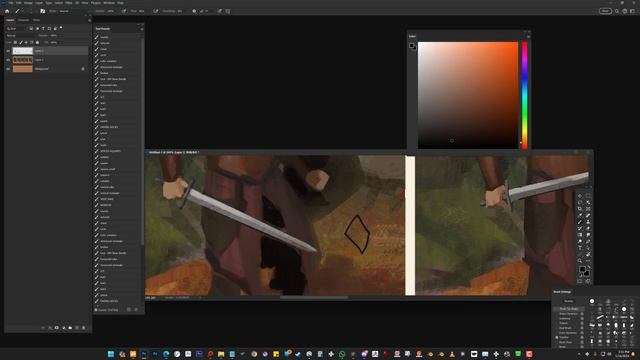Open the File menu
Screen dimensions: 640x360
coord(11,3)
